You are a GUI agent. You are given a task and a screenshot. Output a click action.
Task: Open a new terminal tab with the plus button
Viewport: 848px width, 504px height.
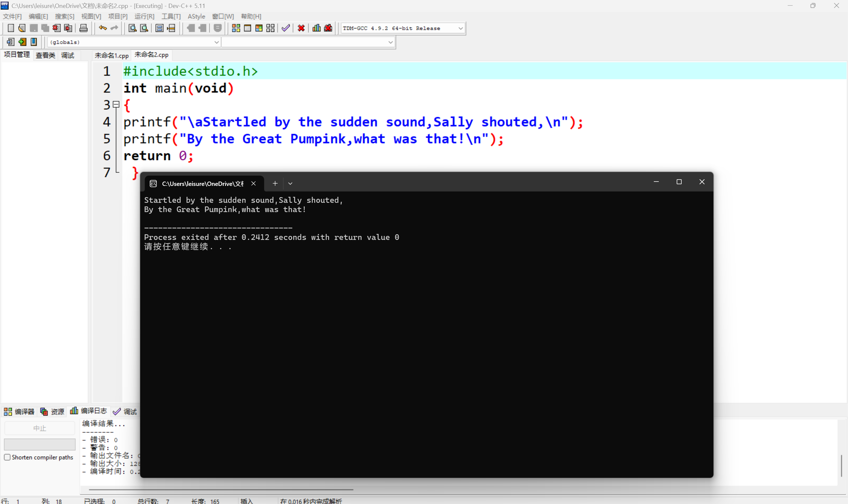(275, 183)
